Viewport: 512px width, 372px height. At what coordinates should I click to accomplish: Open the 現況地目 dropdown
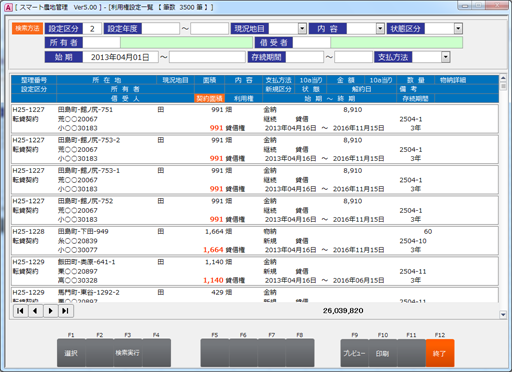point(302,29)
